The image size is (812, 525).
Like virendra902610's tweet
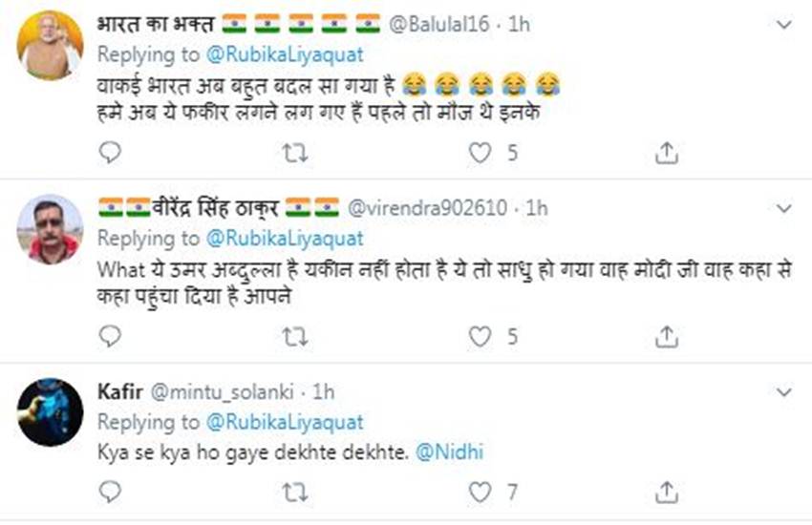(481, 336)
